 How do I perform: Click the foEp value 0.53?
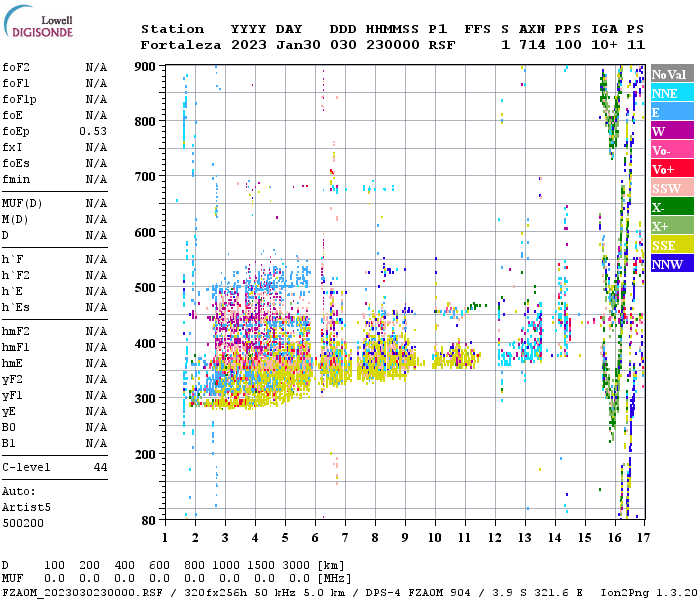(x=93, y=131)
